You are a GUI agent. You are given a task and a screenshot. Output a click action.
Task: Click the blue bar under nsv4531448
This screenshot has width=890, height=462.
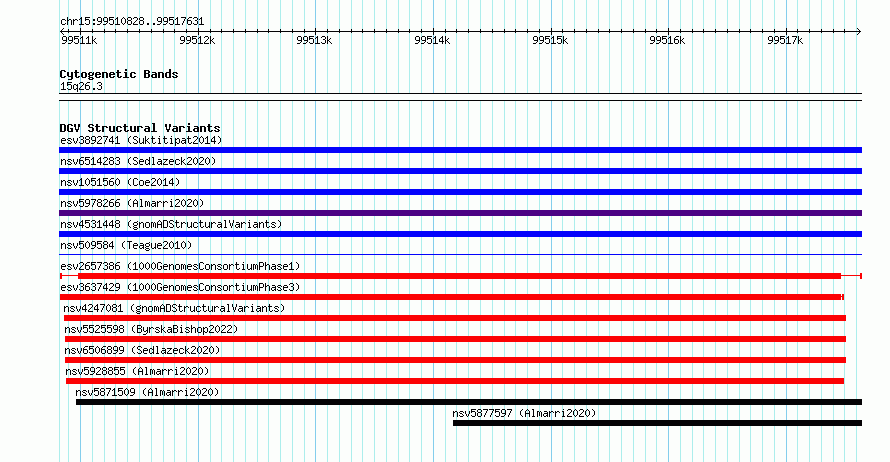click(460, 234)
